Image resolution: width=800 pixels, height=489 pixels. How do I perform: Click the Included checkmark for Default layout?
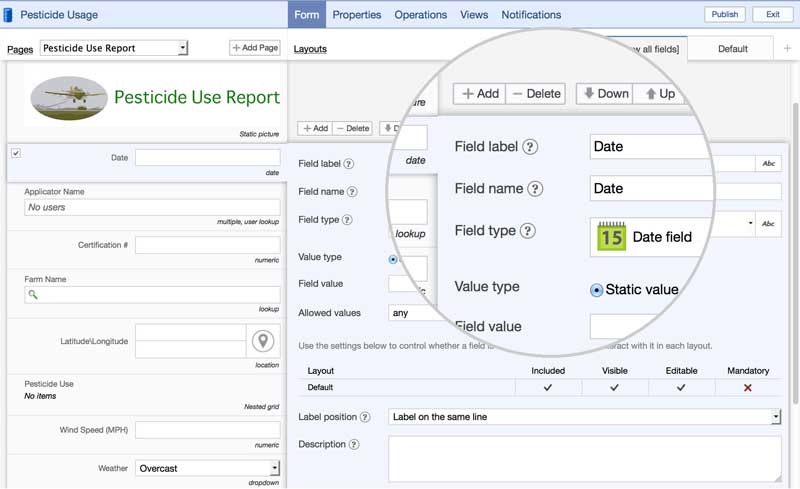pyautogui.click(x=547, y=387)
